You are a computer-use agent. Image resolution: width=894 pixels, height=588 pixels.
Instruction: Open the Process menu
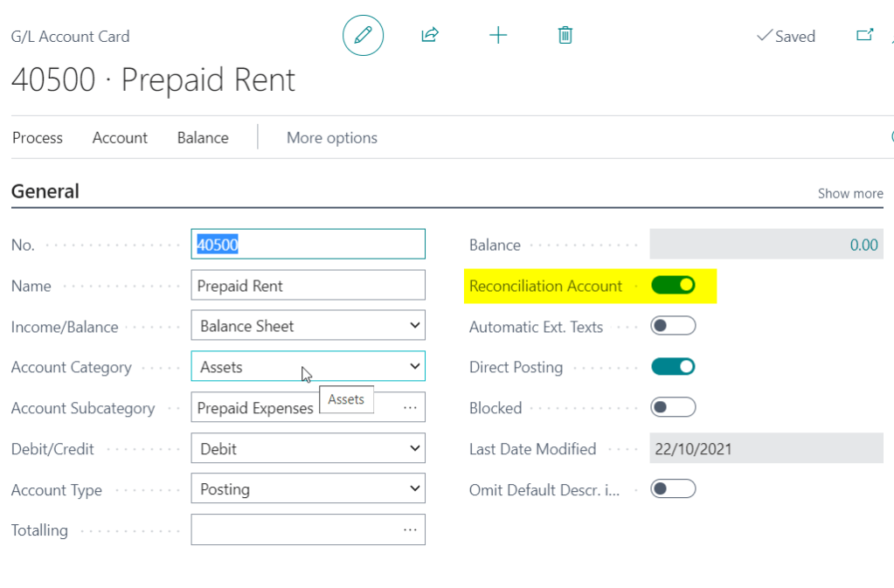click(x=38, y=138)
